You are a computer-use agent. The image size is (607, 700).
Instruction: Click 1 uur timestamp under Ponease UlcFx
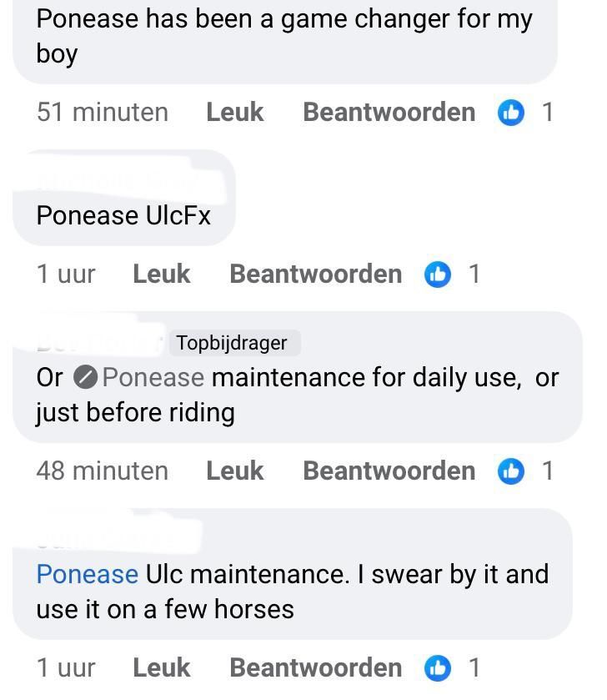pyautogui.click(x=66, y=274)
